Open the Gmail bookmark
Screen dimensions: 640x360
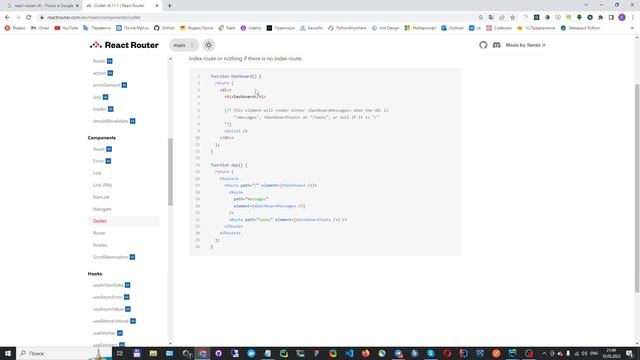(40, 28)
